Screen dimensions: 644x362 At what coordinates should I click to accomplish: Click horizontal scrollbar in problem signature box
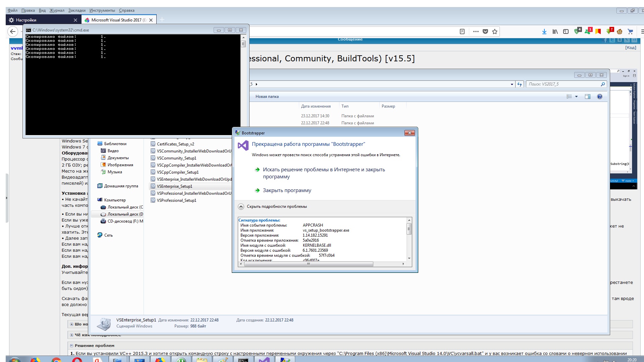pos(308,264)
